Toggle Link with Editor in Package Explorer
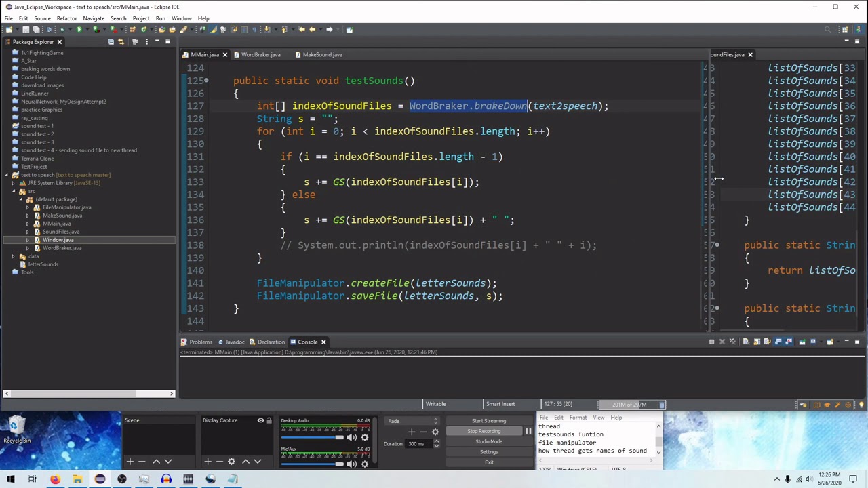Image resolution: width=868 pixels, height=488 pixels. pos(121,42)
